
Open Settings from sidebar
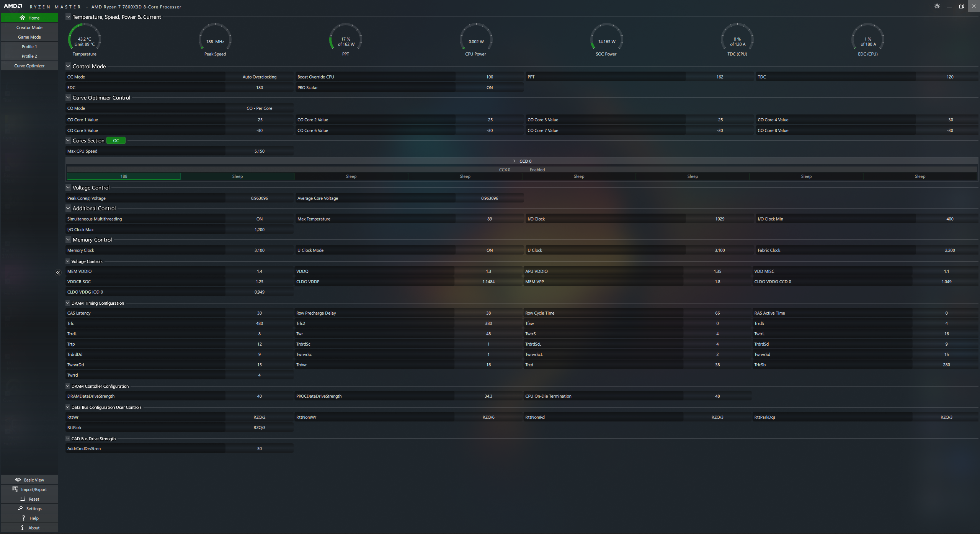(29, 508)
